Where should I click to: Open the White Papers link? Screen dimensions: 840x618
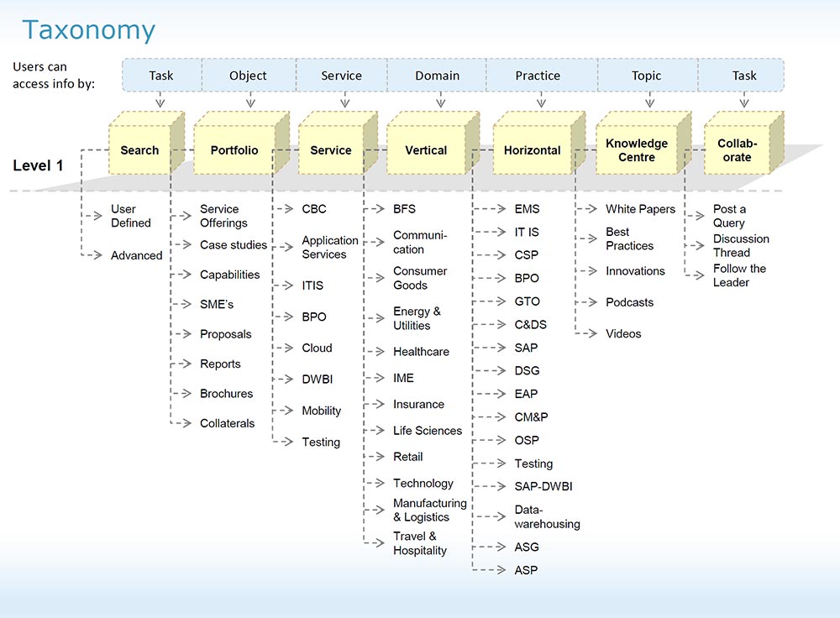tap(640, 208)
